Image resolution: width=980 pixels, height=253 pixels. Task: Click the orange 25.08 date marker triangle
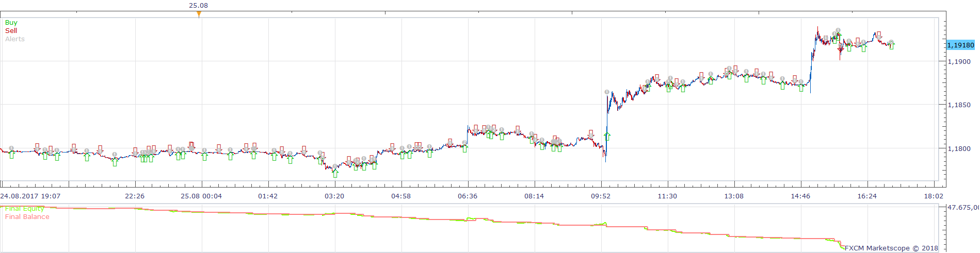pyautogui.click(x=199, y=14)
